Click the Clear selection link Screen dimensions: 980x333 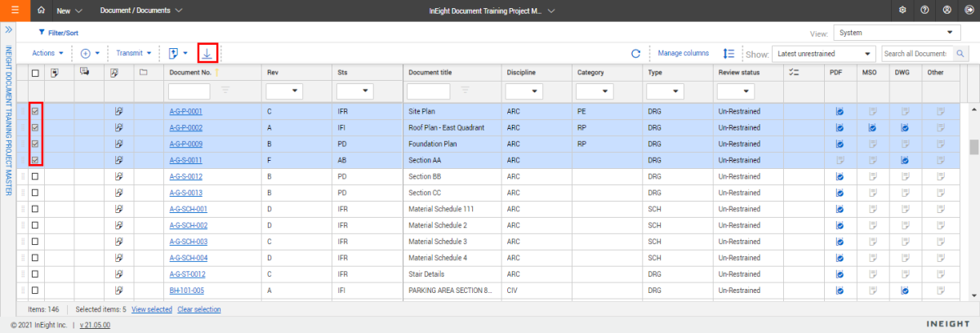pyautogui.click(x=198, y=309)
